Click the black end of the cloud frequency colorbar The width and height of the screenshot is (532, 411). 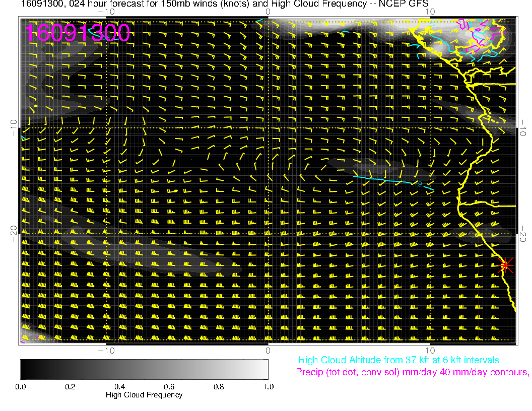(26, 369)
